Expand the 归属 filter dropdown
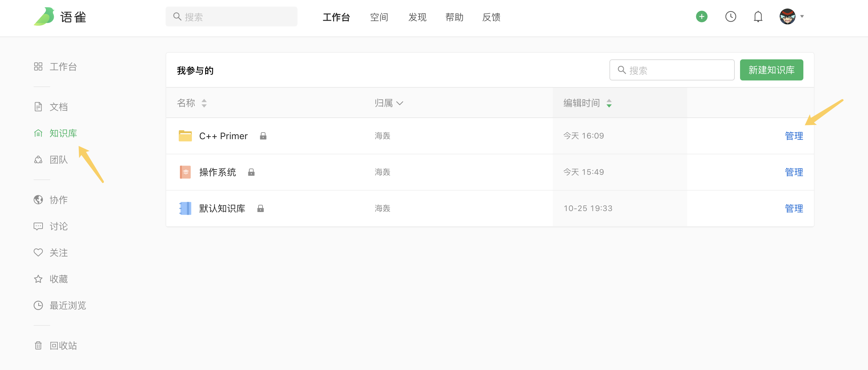This screenshot has height=370, width=868. (388, 103)
